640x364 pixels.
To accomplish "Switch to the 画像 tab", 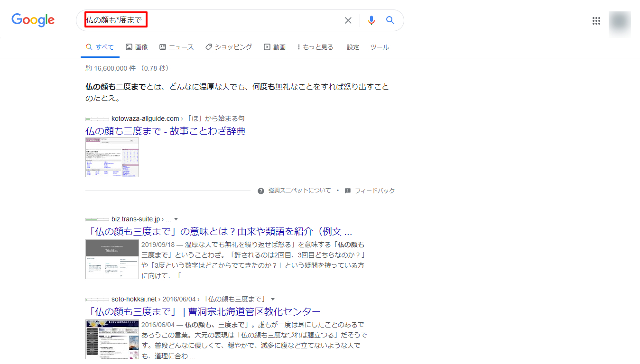I will click(137, 47).
